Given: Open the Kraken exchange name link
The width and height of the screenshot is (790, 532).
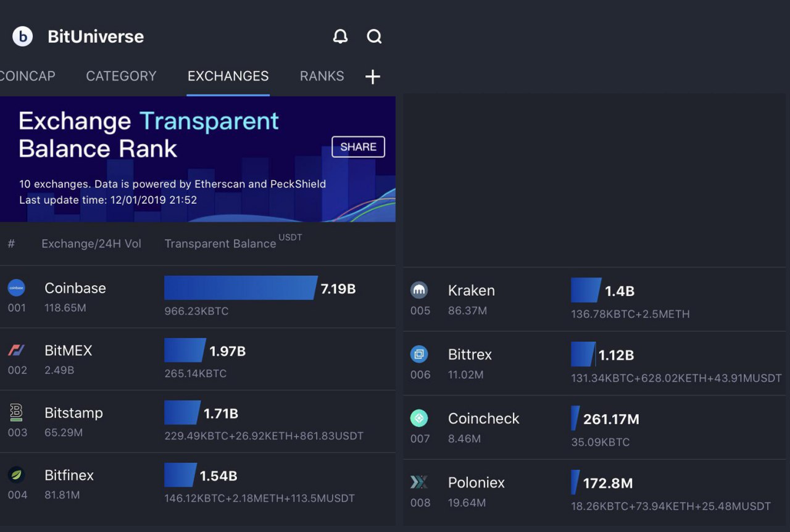Looking at the screenshot, I should [x=472, y=290].
